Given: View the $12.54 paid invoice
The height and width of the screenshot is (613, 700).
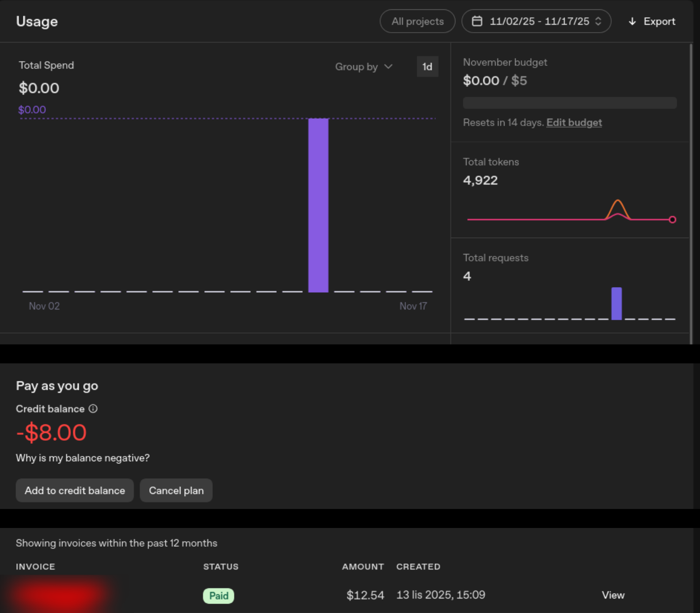Looking at the screenshot, I should [x=613, y=595].
